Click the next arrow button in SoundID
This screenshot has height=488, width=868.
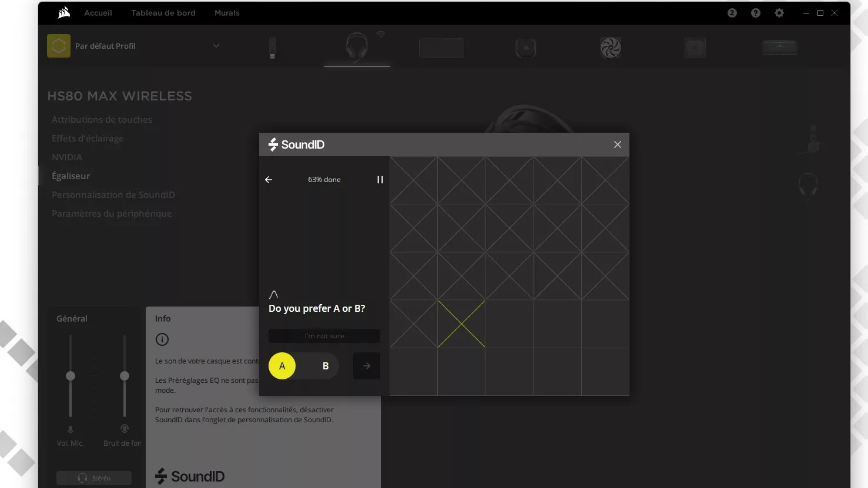click(x=367, y=366)
